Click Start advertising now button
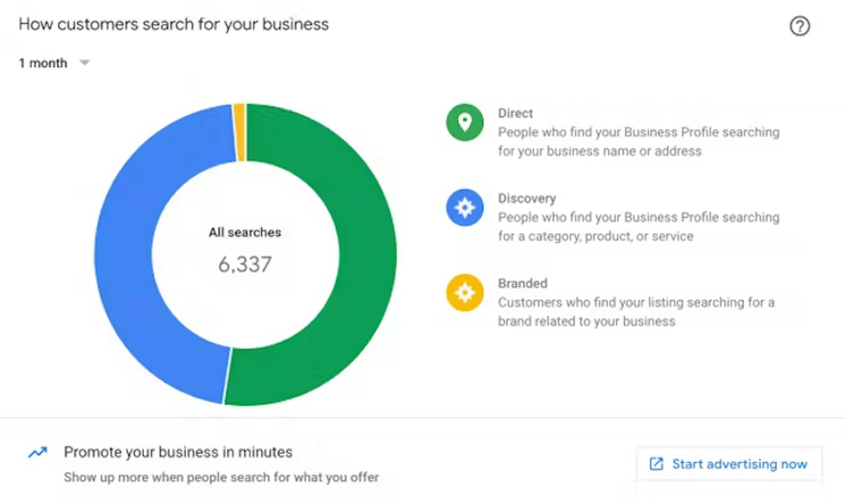The height and width of the screenshot is (504, 844). click(x=729, y=464)
